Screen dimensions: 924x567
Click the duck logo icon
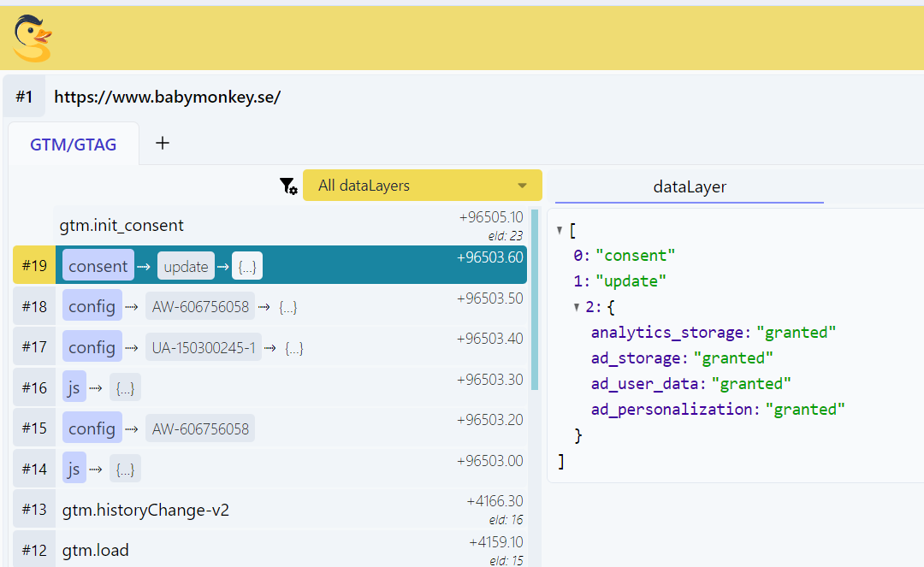pyautogui.click(x=33, y=38)
